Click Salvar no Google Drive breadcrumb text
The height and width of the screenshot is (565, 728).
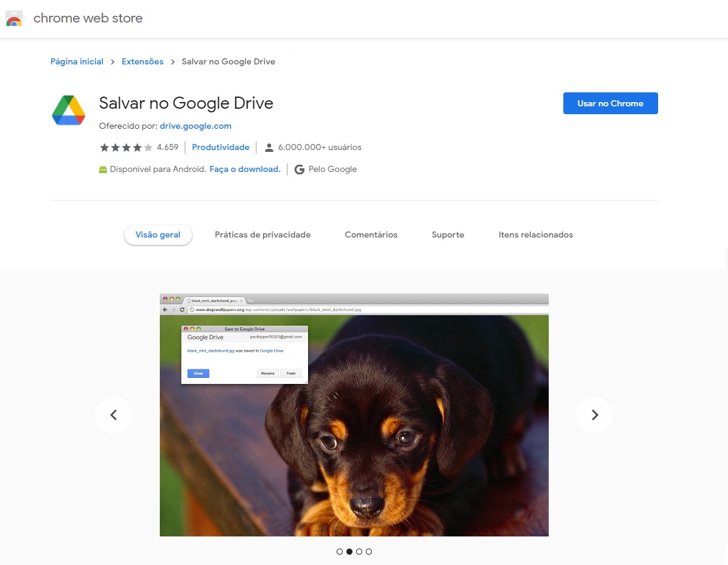click(x=228, y=62)
